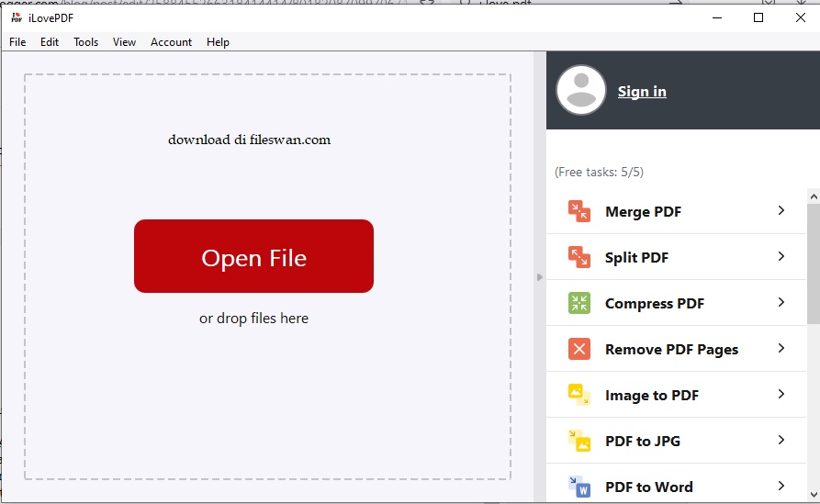Collapse the side panel with divider arrow
This screenshot has height=504, width=820.
pos(540,277)
